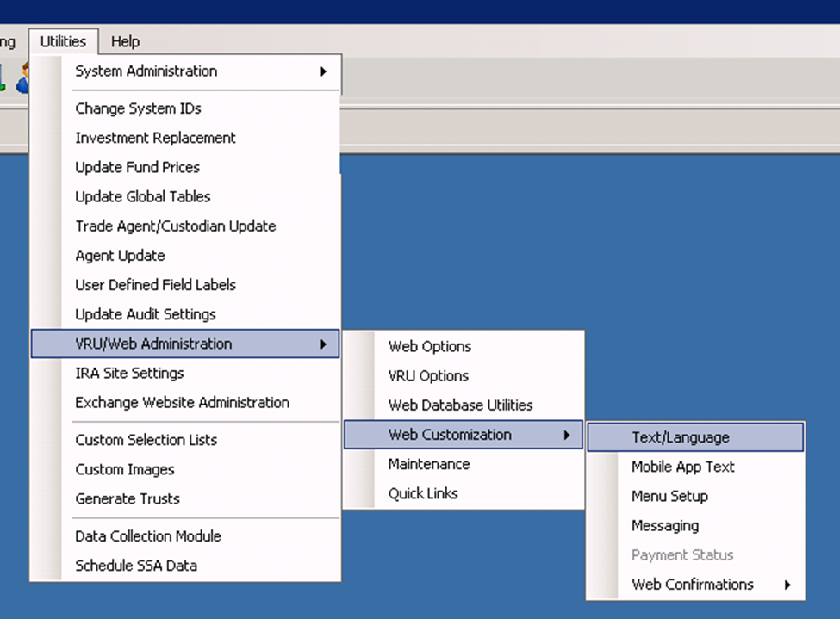Expand System Administration submenu
Screen dimensions: 840x619
point(185,71)
